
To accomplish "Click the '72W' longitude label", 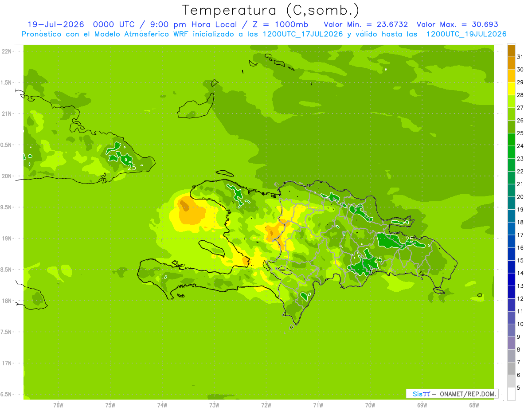I will tap(266, 405).
